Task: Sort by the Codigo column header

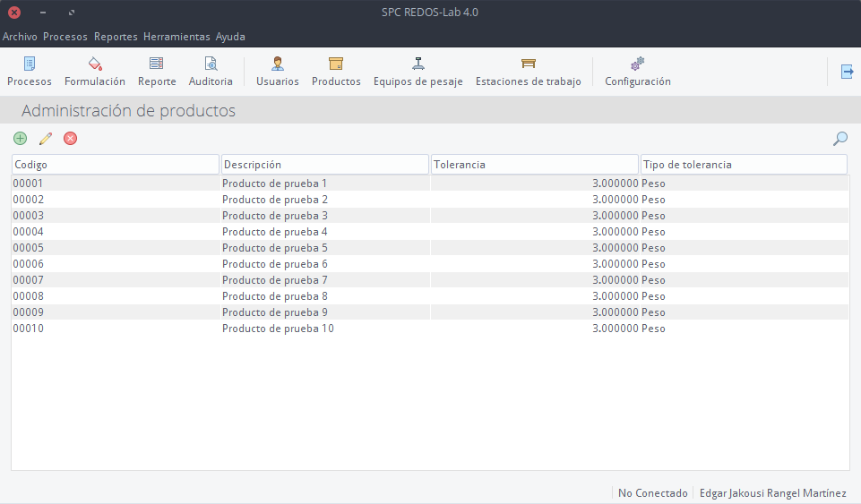Action: [x=116, y=165]
